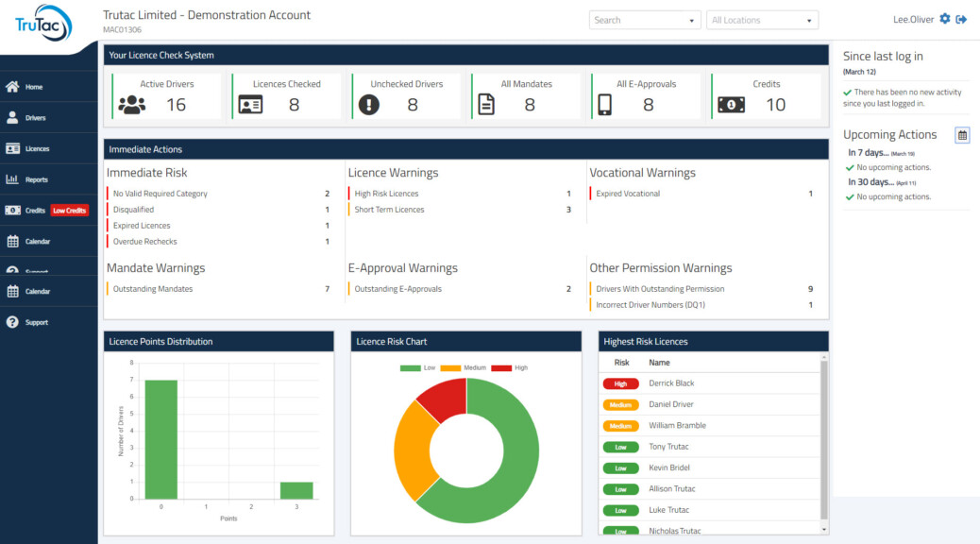Toggle the Medium legend item in risk chart

461,367
